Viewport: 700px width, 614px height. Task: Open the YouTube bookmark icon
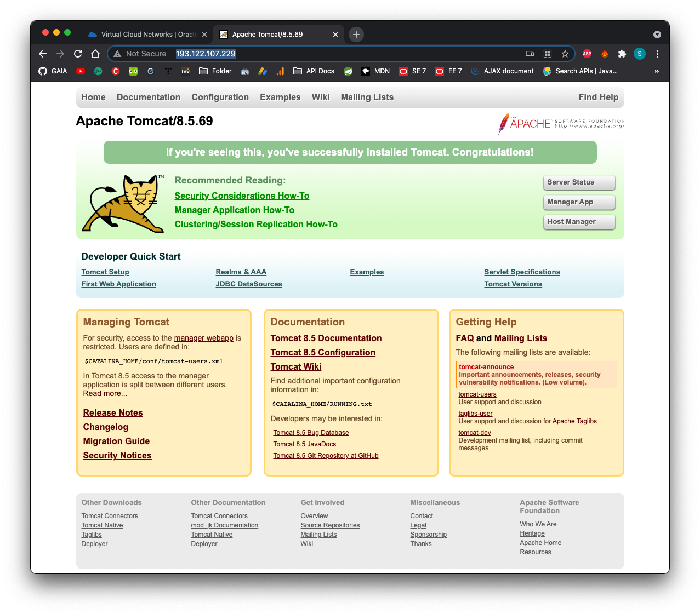coord(81,71)
